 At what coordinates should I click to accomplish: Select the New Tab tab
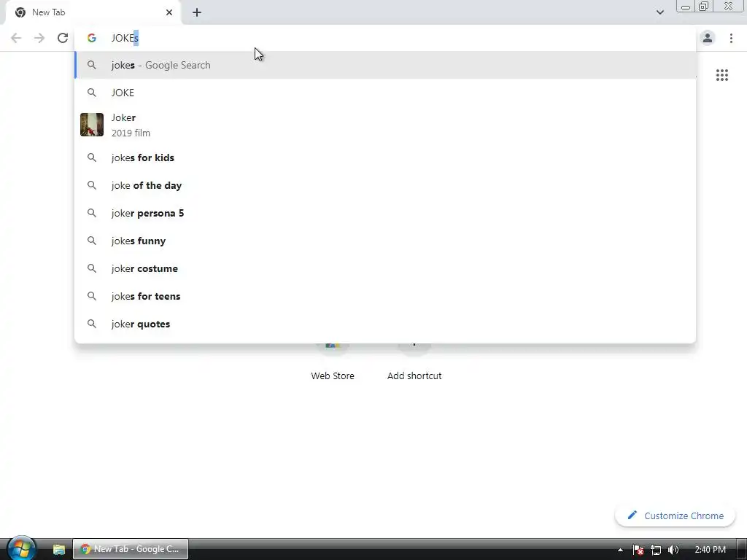pos(93,12)
